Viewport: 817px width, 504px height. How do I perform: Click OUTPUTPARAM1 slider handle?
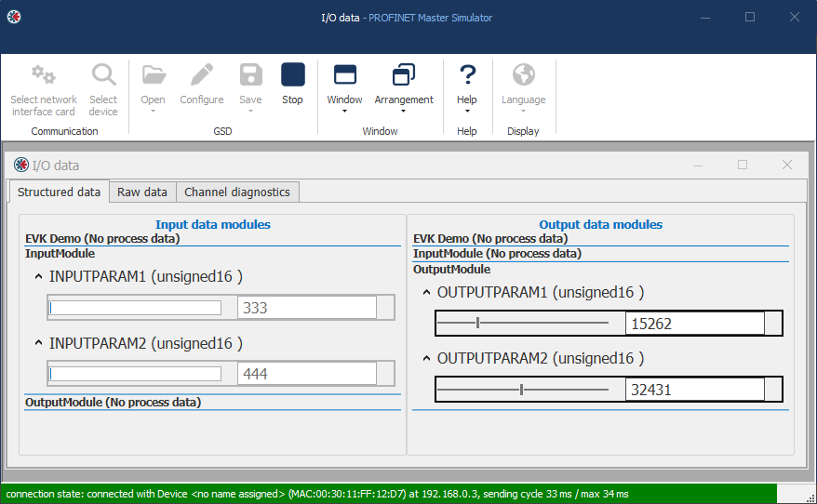[x=477, y=324]
